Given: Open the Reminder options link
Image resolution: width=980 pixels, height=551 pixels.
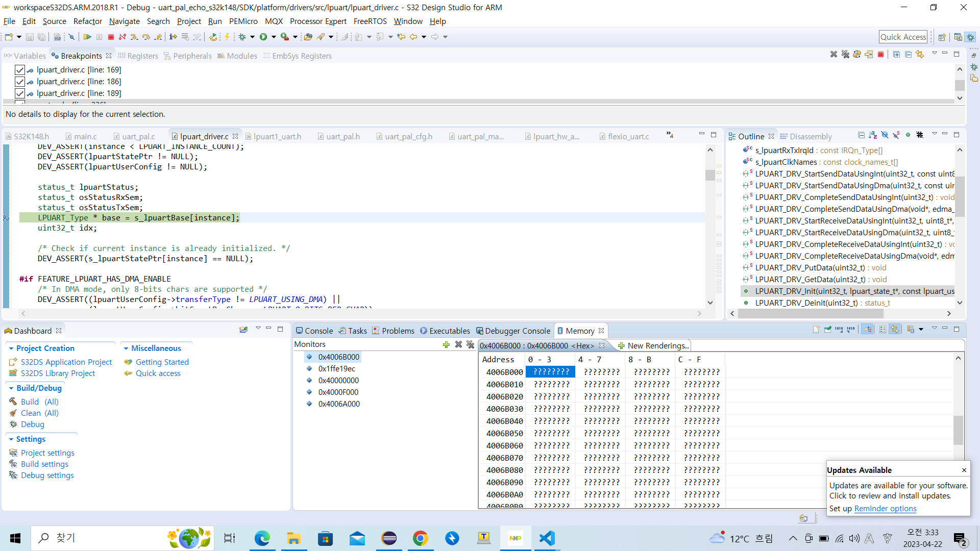Looking at the screenshot, I should pyautogui.click(x=885, y=508).
